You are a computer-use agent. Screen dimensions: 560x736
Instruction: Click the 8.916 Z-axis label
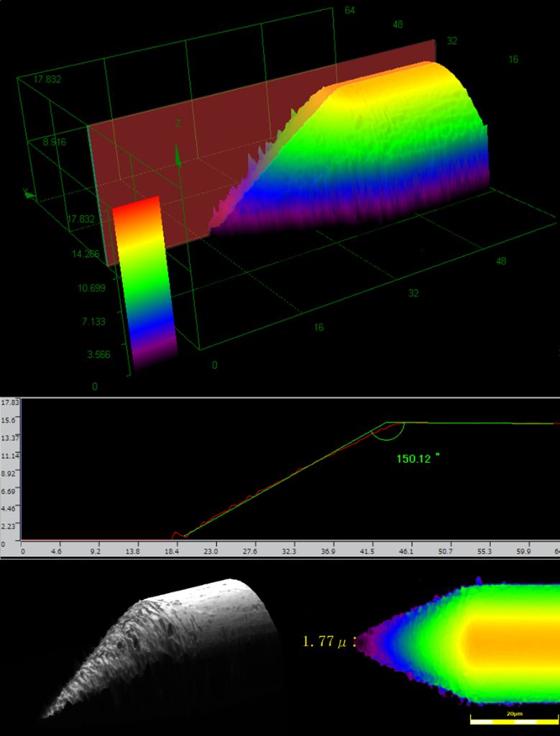point(55,142)
